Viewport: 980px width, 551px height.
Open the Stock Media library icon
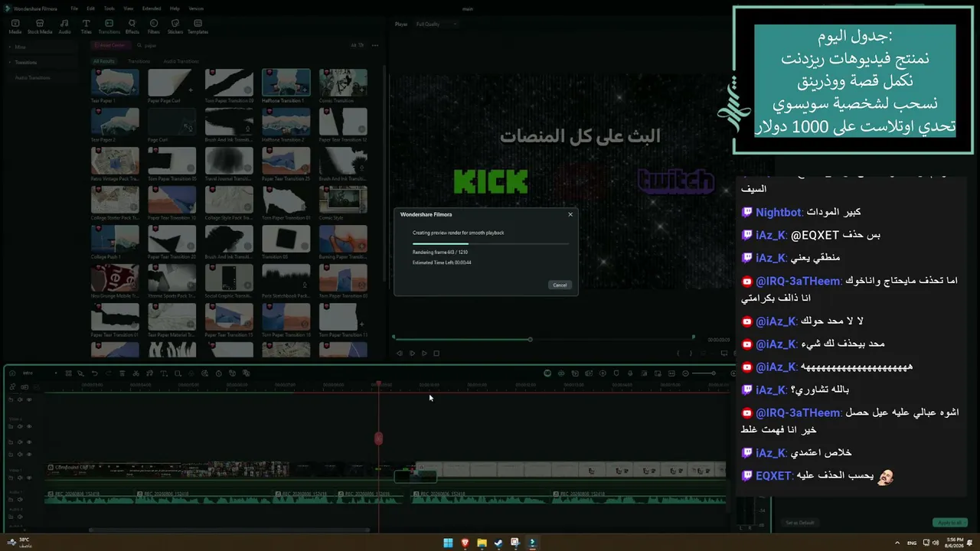(40, 24)
